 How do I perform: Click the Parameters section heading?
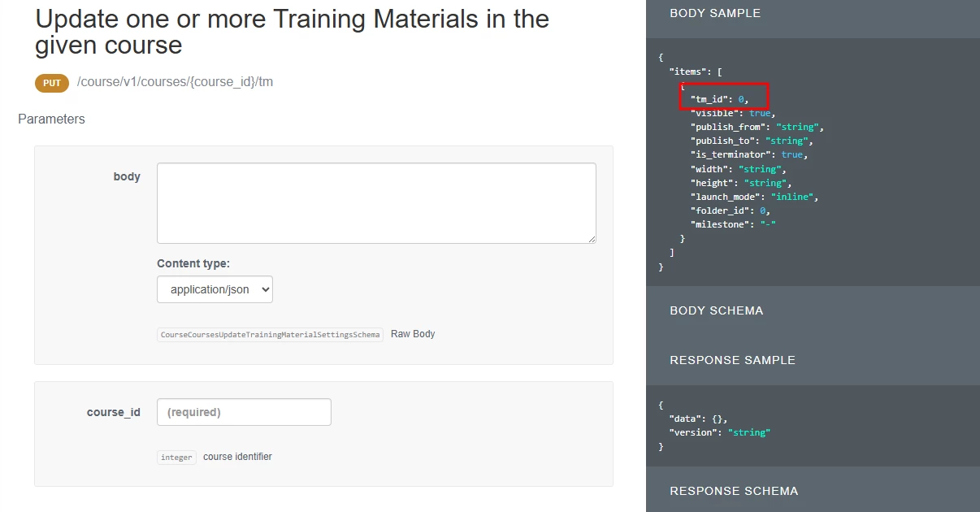point(51,119)
